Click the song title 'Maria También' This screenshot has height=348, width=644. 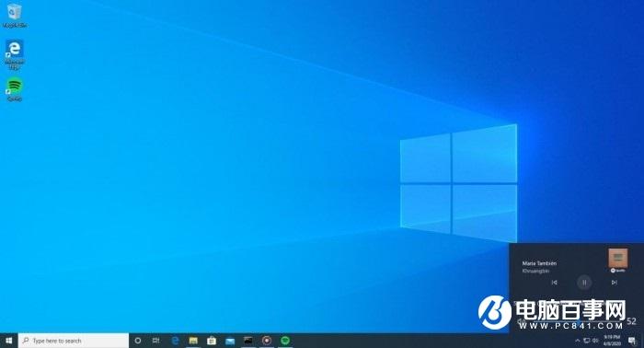coord(539,263)
